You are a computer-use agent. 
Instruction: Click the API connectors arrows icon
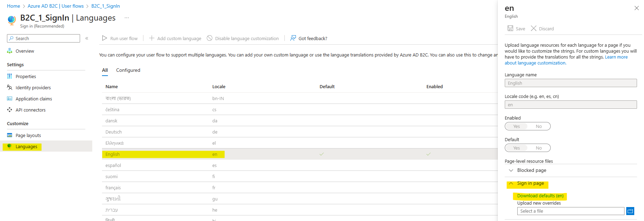click(x=10, y=110)
